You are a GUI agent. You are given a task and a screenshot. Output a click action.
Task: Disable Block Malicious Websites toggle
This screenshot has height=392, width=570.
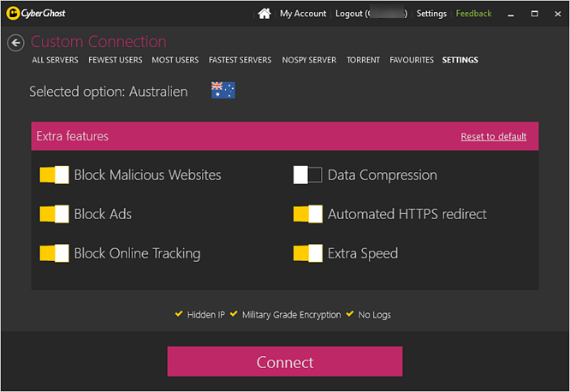pos(54,175)
